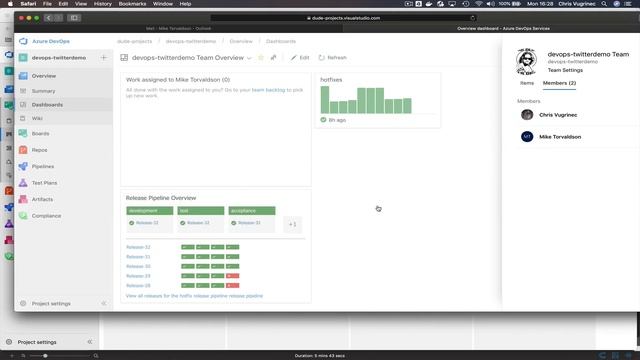The width and height of the screenshot is (640, 360).
Task: Click the team profile icon beside the star
Action: tap(273, 58)
